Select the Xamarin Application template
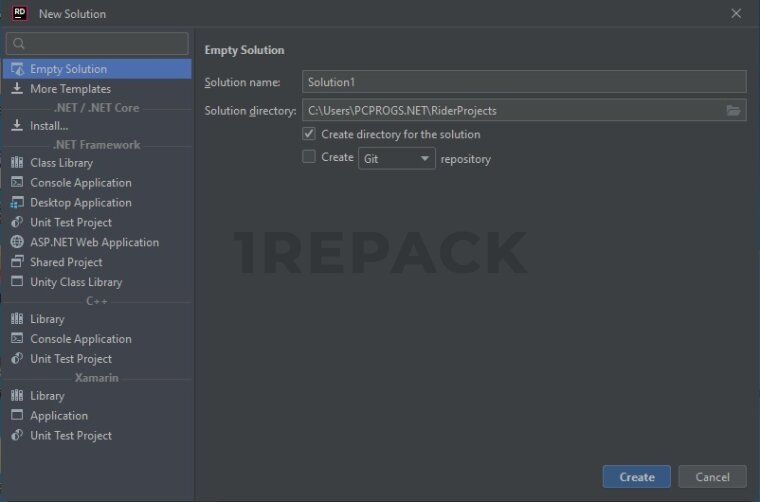Screen dimensions: 760x502 (59, 416)
